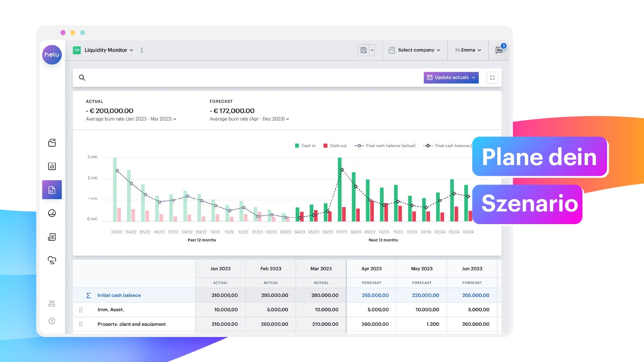Click the help question mark icon
The image size is (644, 362).
coord(52,321)
